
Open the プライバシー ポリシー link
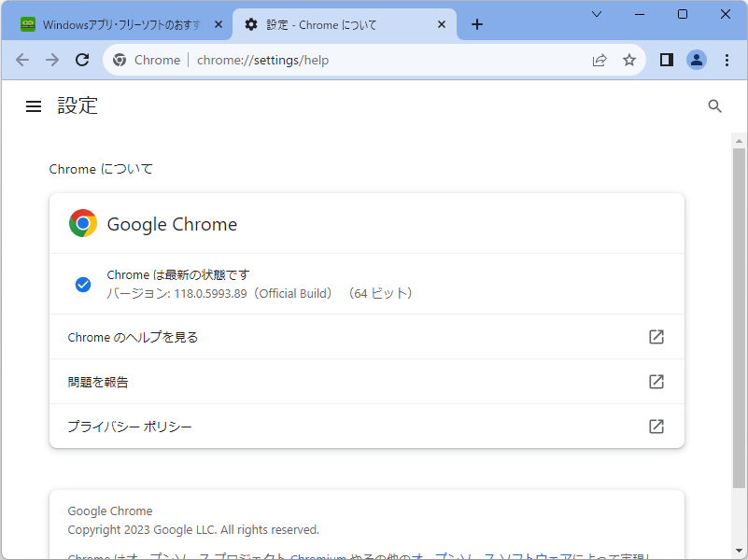(129, 426)
